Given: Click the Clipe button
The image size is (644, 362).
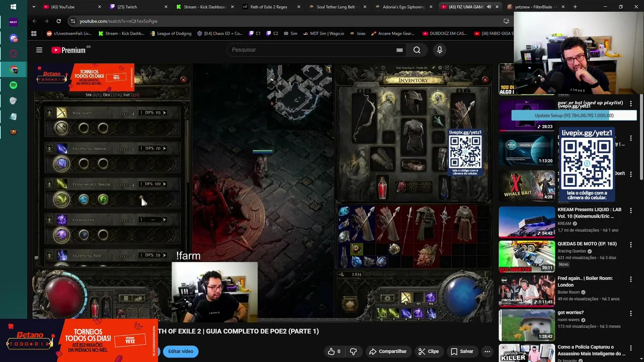Looking at the screenshot, I should click(x=428, y=351).
